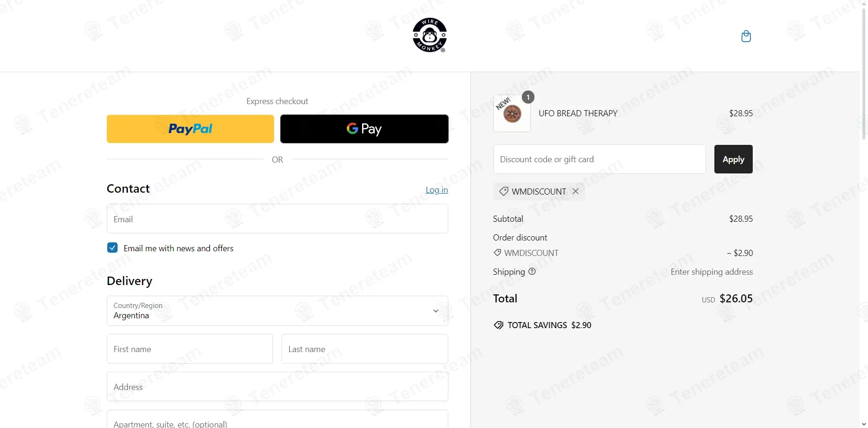Pay with Google Pay express checkout
Viewport: 868px width, 428px height.
(364, 129)
